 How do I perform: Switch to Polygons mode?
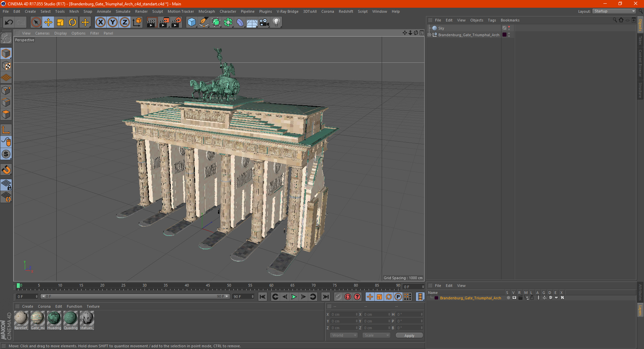(x=6, y=114)
